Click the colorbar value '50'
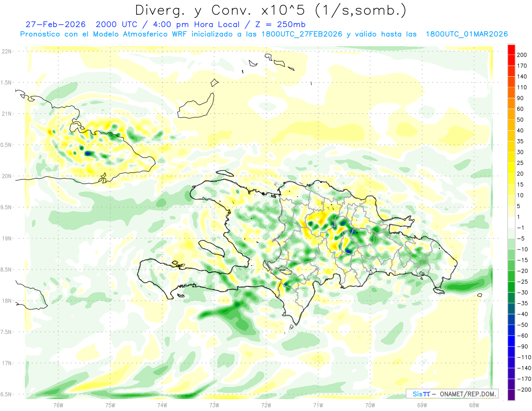532x411 pixels. coord(521,120)
